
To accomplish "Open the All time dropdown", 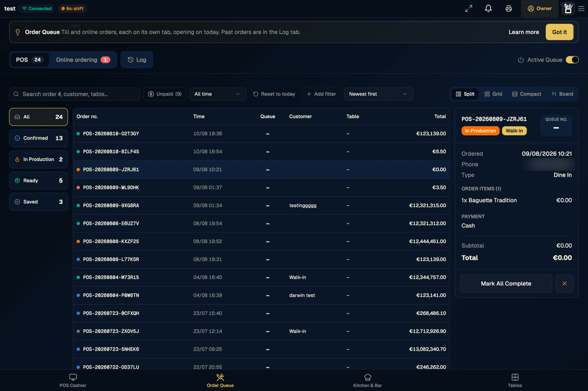I will (x=217, y=94).
